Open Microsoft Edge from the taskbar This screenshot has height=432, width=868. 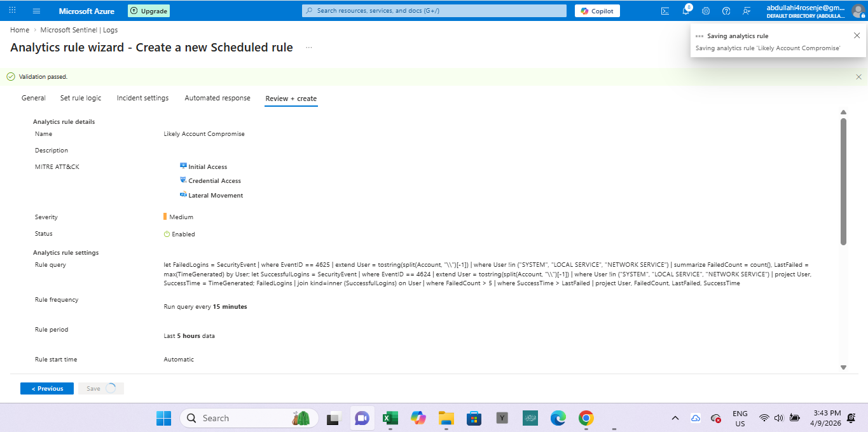tap(558, 418)
